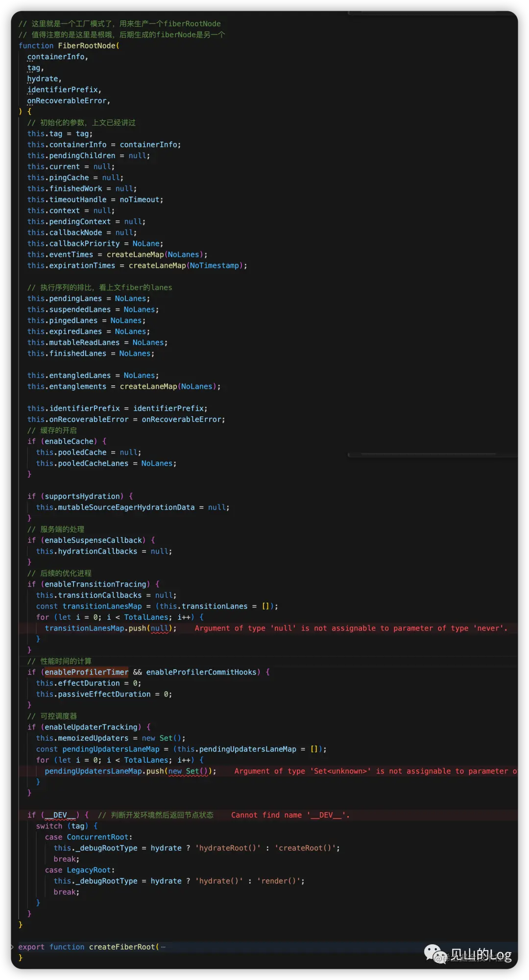Select the 'containerInfo,' parameter line
The image size is (529, 980).
(x=58, y=57)
